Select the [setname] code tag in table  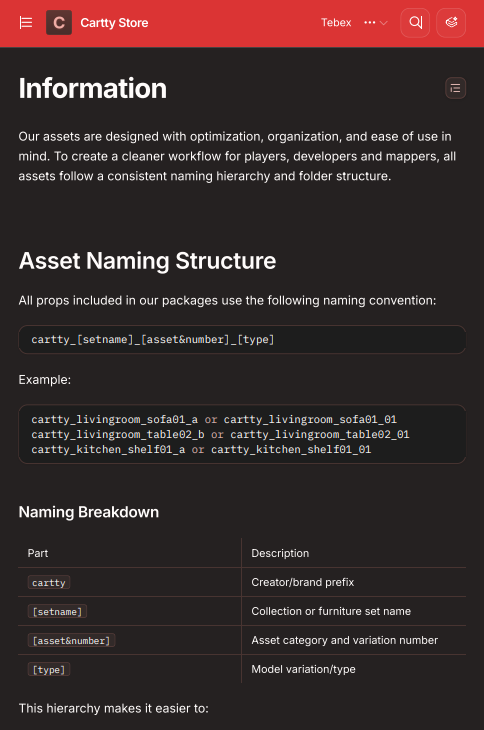pyautogui.click(x=57, y=611)
